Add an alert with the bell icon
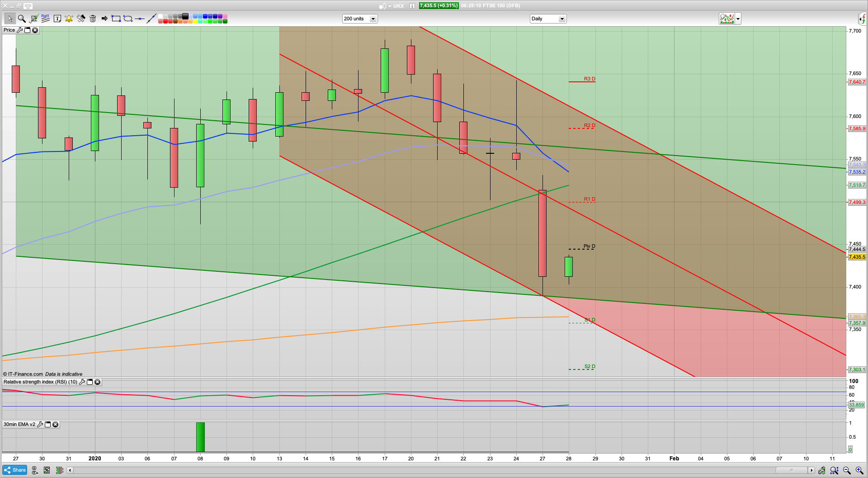Screen dimensions: 868x478 [x=69, y=19]
